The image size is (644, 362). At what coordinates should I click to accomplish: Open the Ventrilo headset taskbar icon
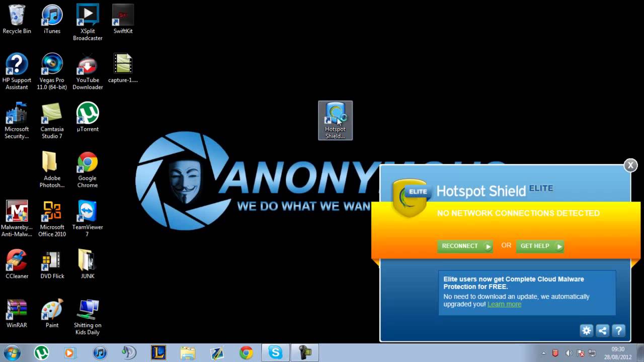point(129,353)
